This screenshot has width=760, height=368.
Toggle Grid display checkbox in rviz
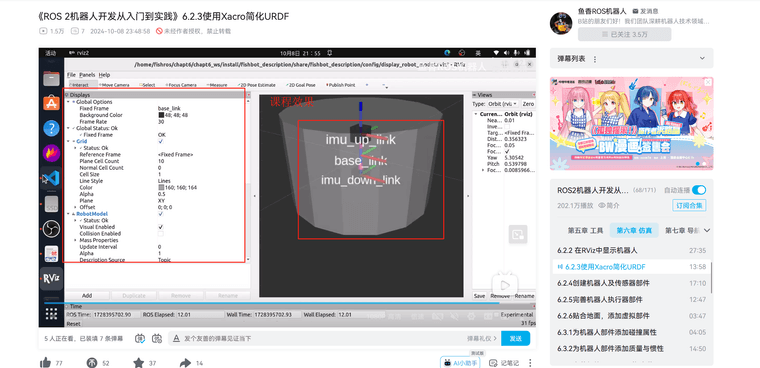tap(161, 141)
